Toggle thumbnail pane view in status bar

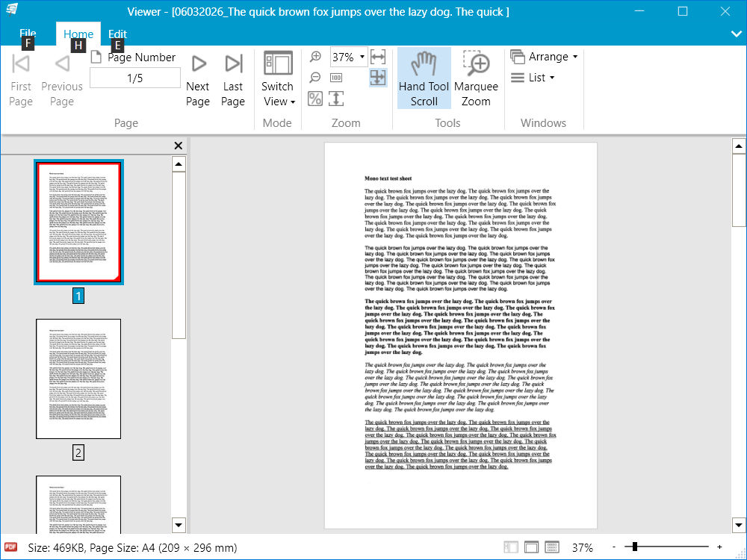point(511,547)
